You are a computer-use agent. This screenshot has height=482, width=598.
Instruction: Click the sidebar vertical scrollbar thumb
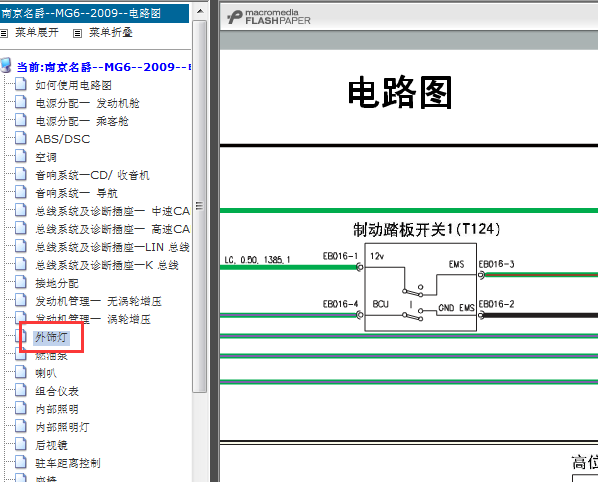[199, 206]
